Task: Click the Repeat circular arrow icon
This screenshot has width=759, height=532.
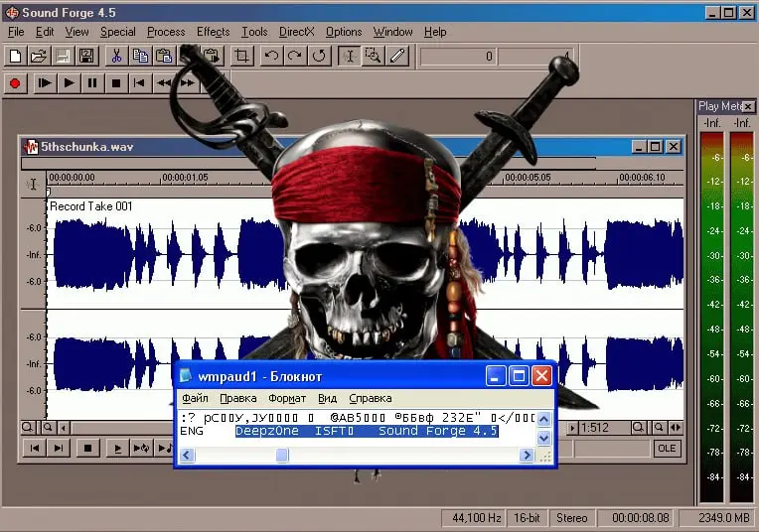Action: click(319, 57)
